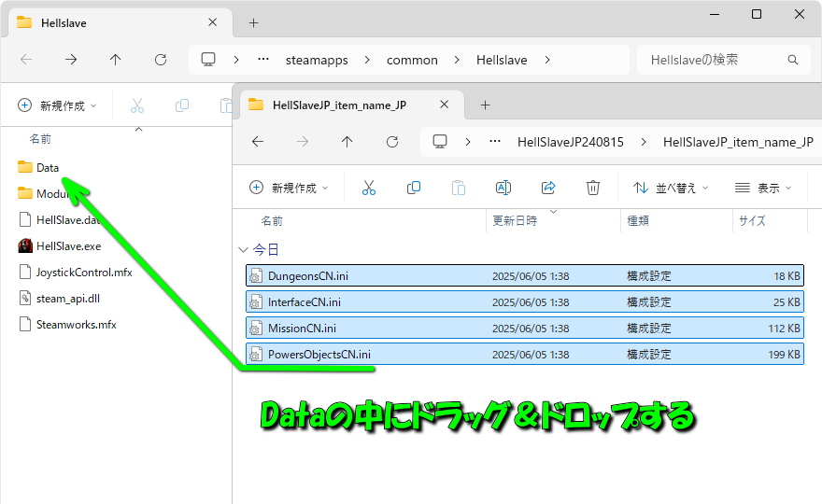This screenshot has width=822, height=504.
Task: Select the Hellslave tab
Action: (x=120, y=22)
